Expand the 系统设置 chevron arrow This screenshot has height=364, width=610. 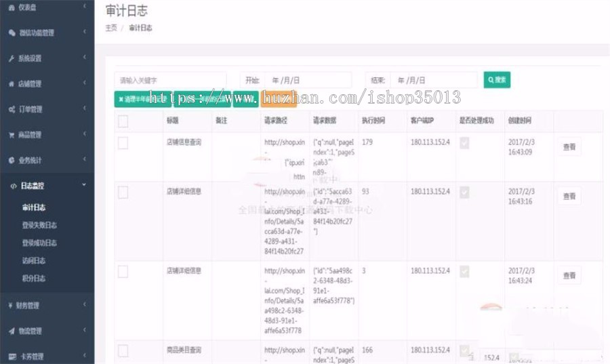(x=85, y=57)
